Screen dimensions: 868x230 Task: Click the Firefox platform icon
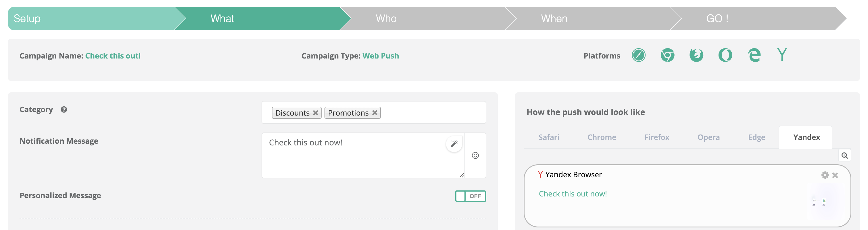click(x=696, y=55)
